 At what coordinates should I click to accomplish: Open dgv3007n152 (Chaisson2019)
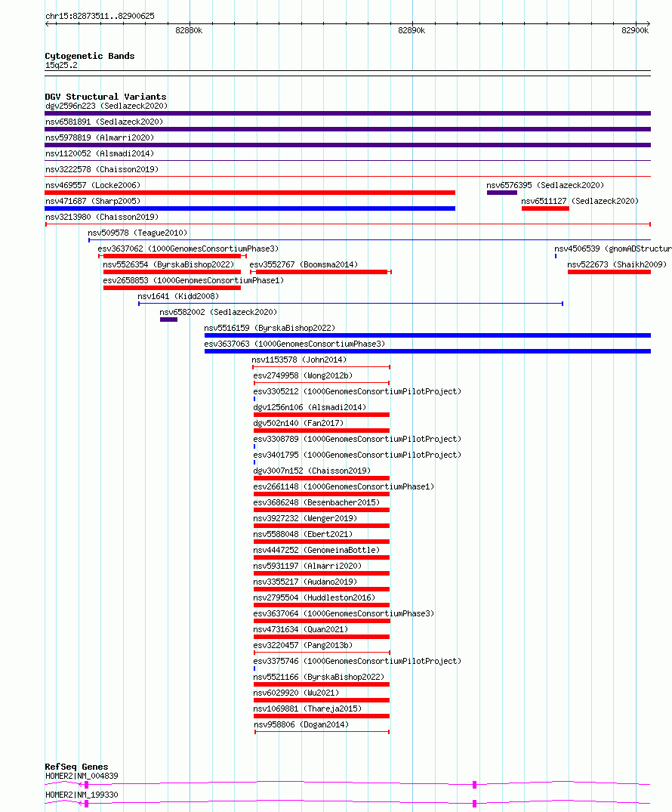point(312,471)
